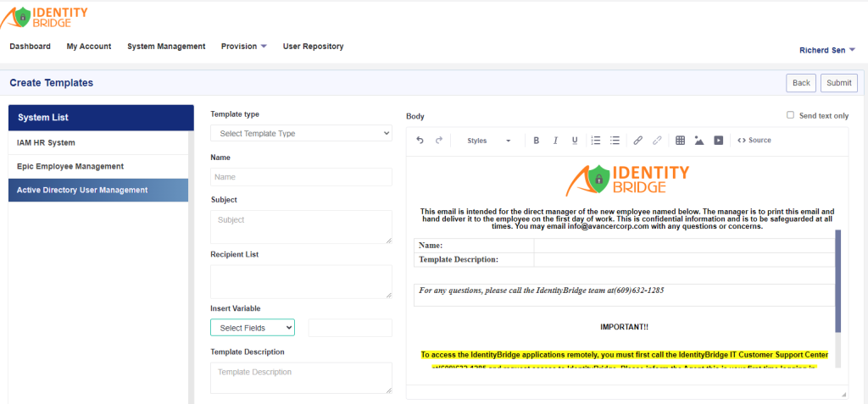Click the Subject text area
Image resolution: width=868 pixels, height=404 pixels.
[301, 227]
